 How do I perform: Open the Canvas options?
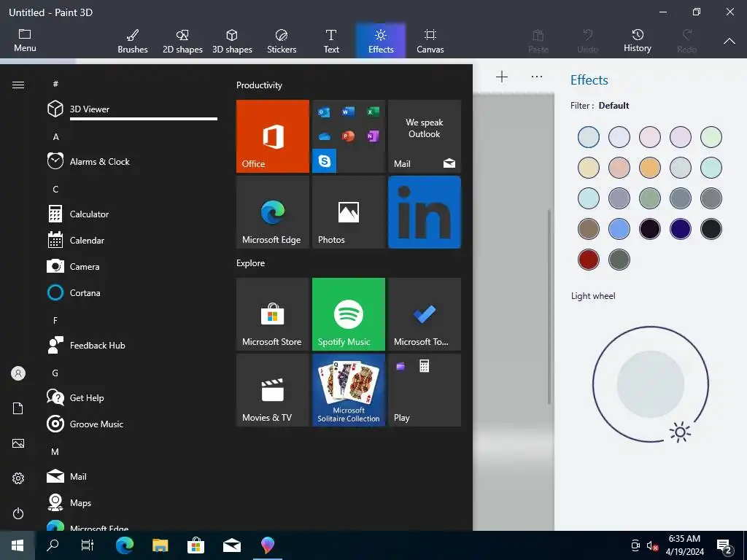coord(430,41)
